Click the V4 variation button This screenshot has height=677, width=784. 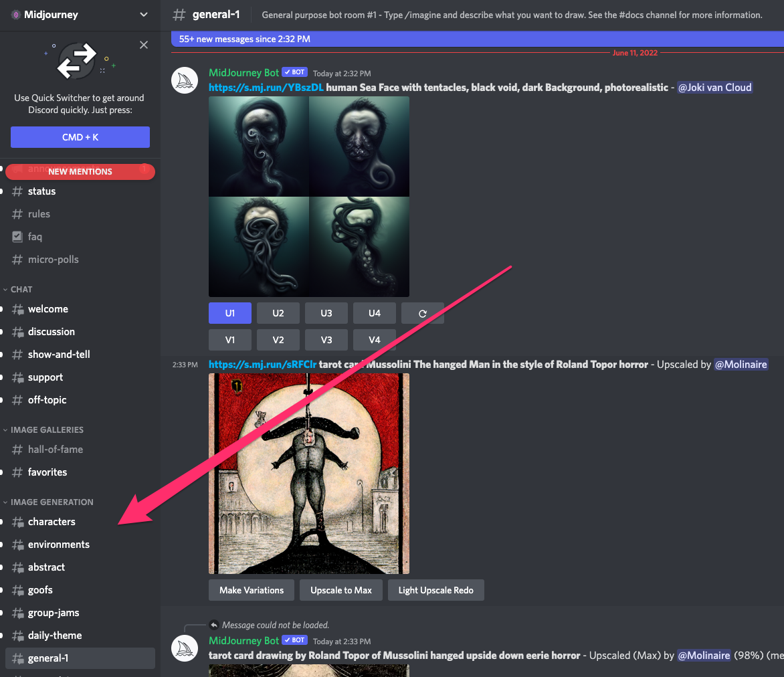[x=375, y=340]
